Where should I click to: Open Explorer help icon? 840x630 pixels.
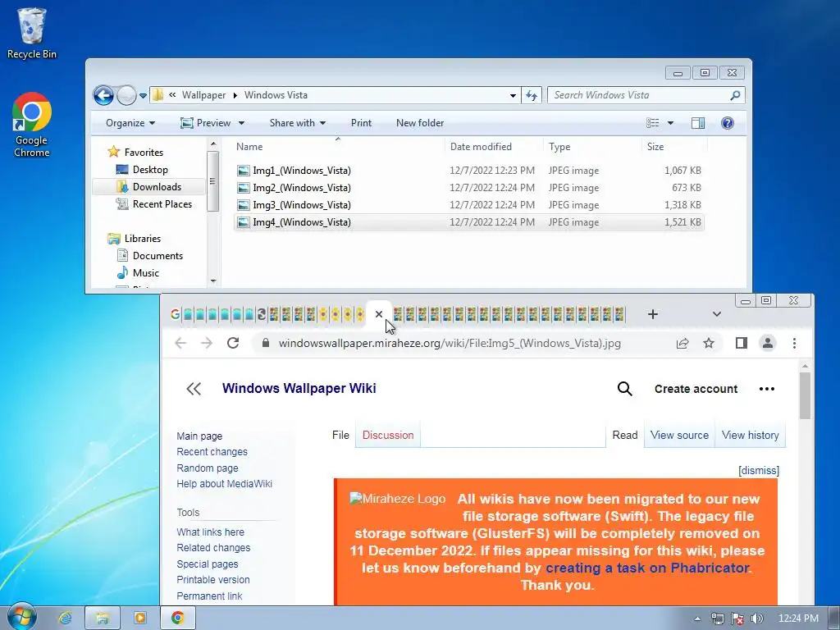pyautogui.click(x=727, y=123)
